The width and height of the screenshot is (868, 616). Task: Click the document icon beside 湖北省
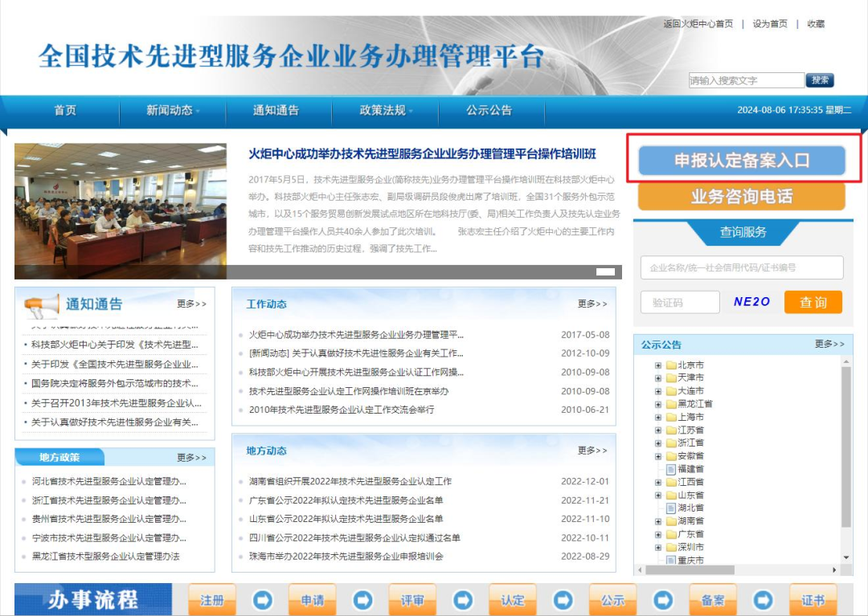[670, 508]
